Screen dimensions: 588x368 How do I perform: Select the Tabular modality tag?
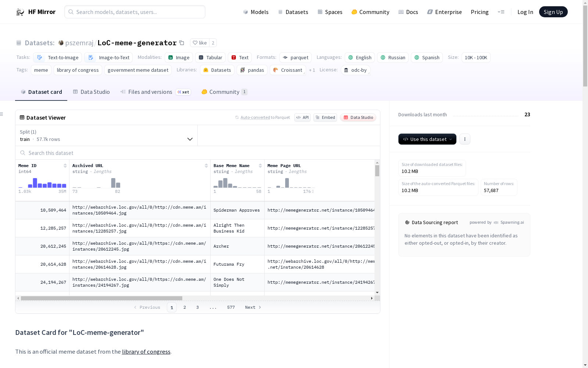[210, 57]
